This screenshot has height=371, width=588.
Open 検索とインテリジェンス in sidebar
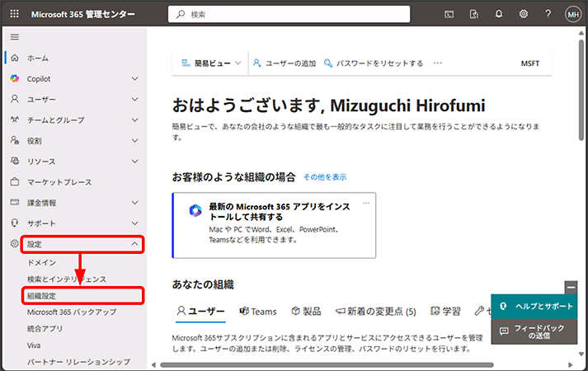(x=66, y=279)
